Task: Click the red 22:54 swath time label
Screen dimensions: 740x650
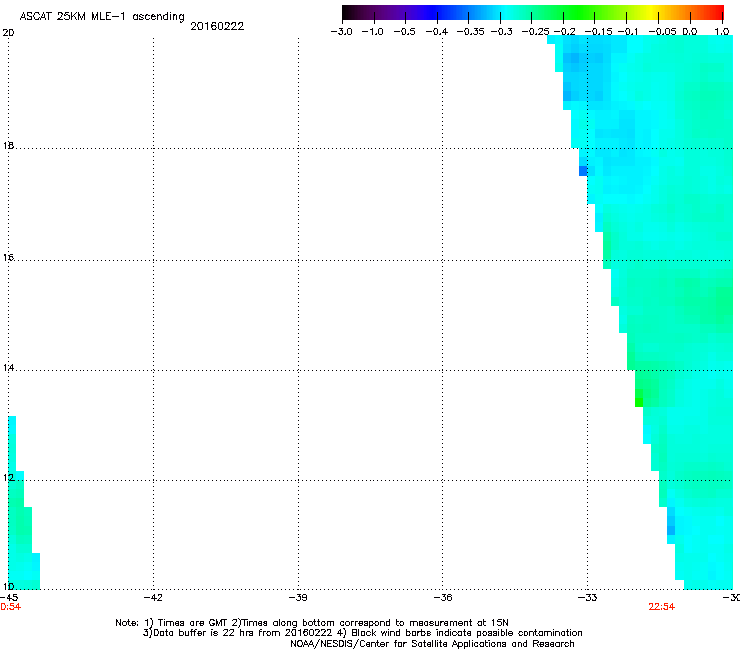Action: tap(661, 607)
